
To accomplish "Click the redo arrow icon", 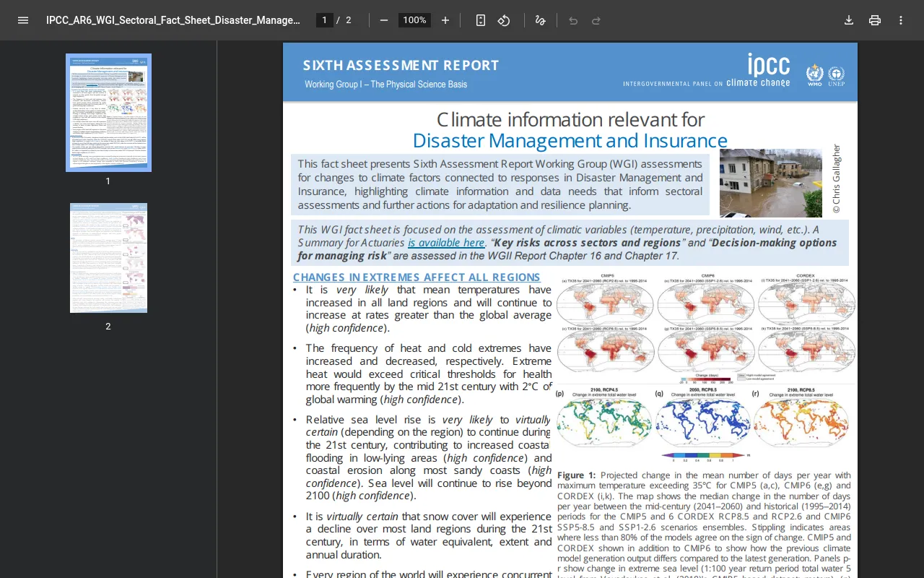I will tap(596, 20).
